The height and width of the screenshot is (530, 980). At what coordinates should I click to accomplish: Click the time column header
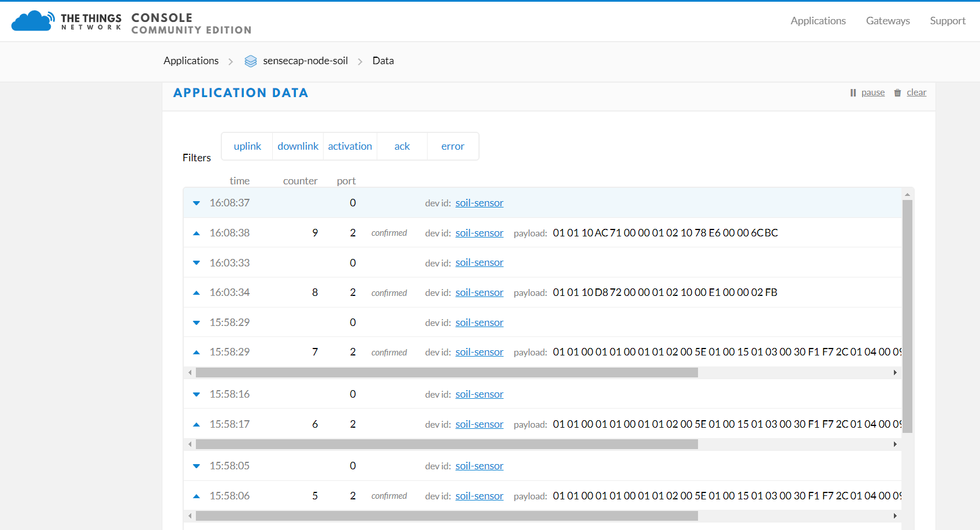pos(240,181)
